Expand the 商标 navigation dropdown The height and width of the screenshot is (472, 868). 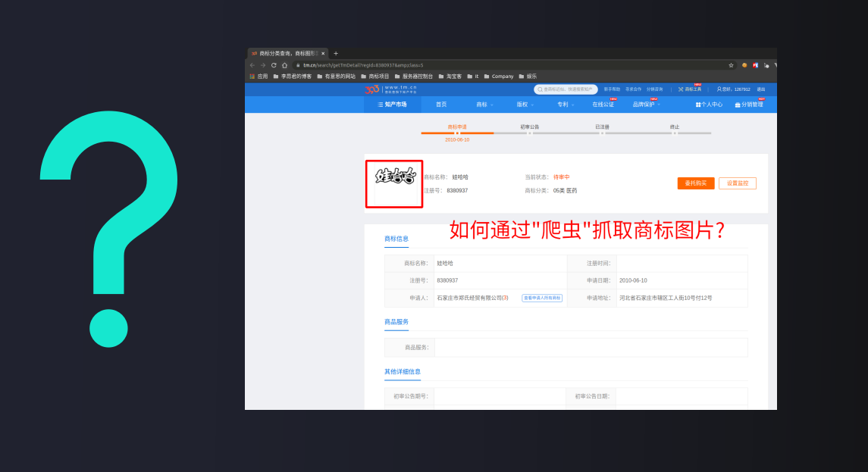(484, 105)
